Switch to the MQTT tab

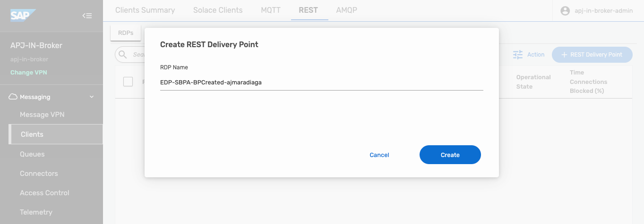[x=271, y=10]
